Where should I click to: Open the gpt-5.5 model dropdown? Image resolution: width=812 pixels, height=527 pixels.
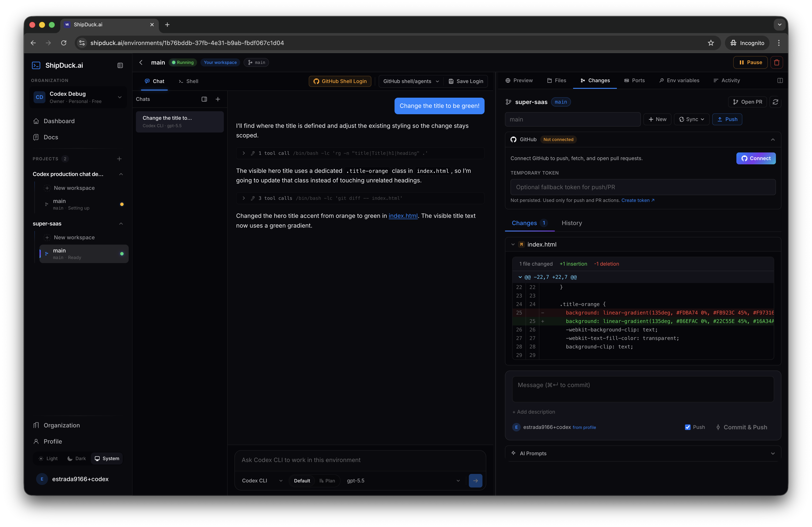point(403,481)
